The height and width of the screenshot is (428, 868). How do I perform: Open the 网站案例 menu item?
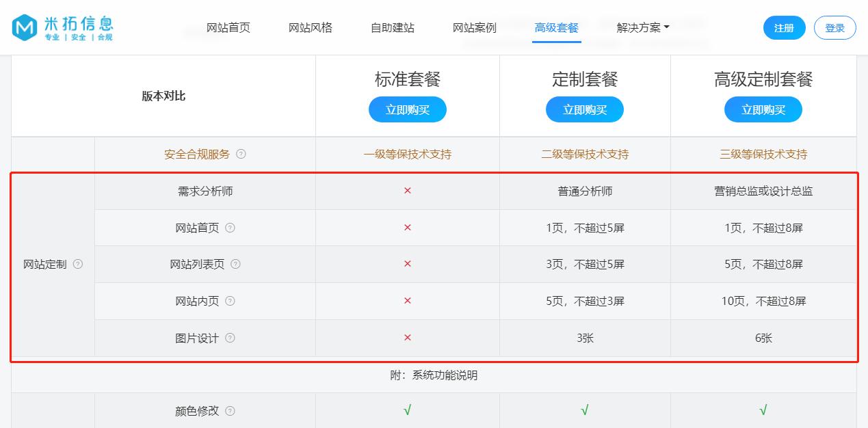click(475, 28)
